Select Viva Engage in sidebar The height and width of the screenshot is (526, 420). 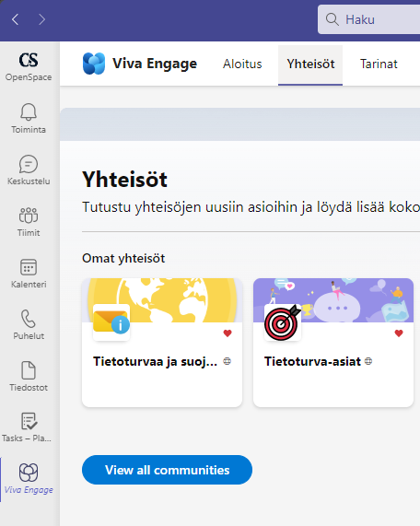[29, 479]
